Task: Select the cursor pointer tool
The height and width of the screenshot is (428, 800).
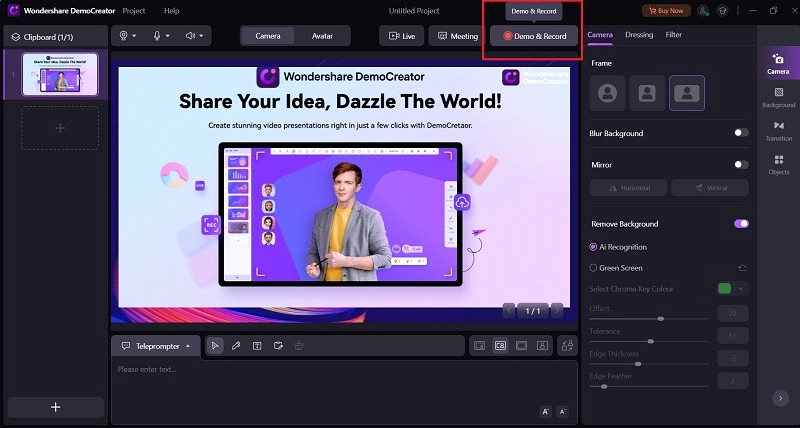Action: (215, 346)
